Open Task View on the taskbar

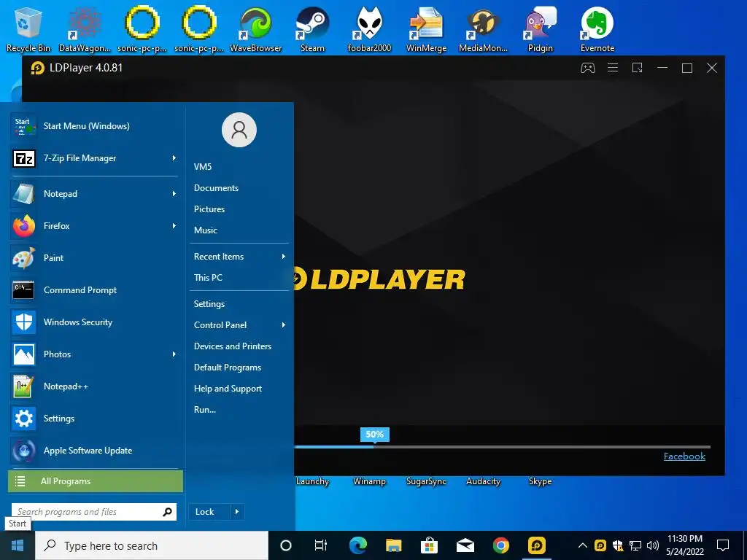pos(321,545)
